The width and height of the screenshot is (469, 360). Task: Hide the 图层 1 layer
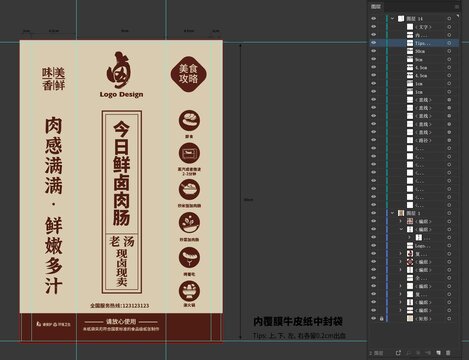point(374,213)
